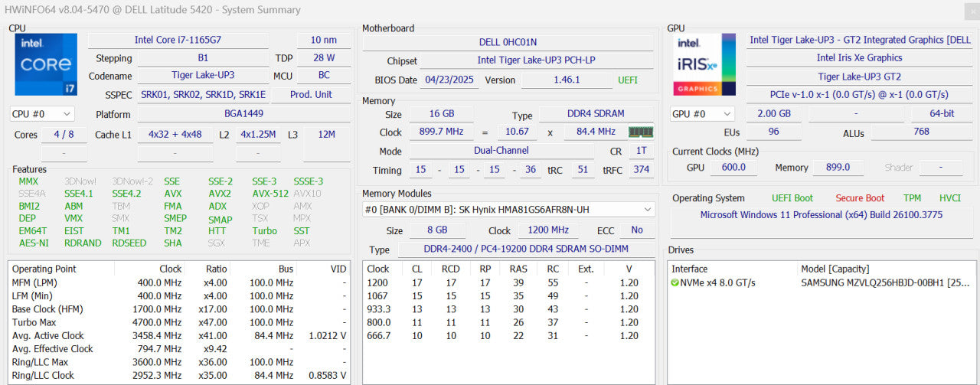Click the Avg. Active Clock row
The width and height of the screenshot is (980, 385).
(x=179, y=335)
